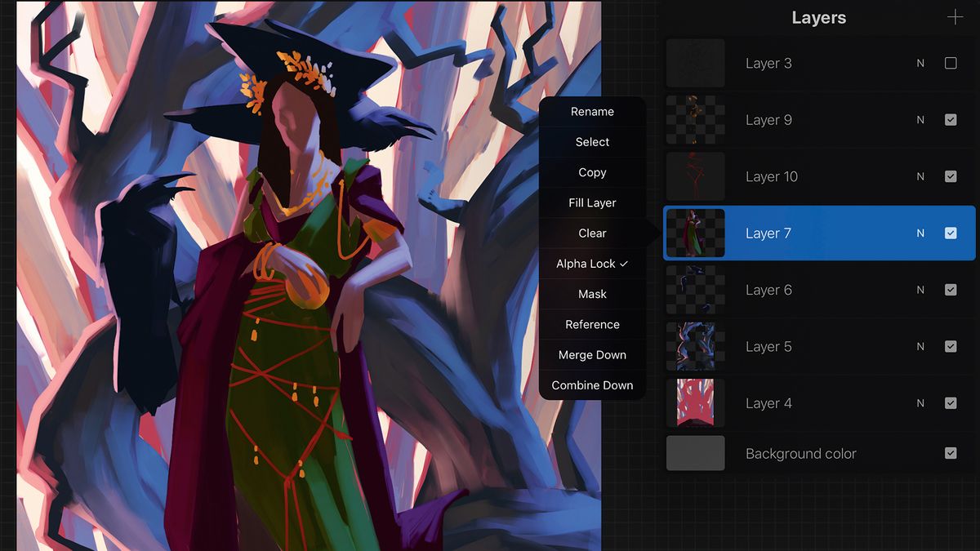Hide Layer 6 by unchecking its checkbox
The height and width of the screenshot is (551, 980).
click(x=951, y=290)
